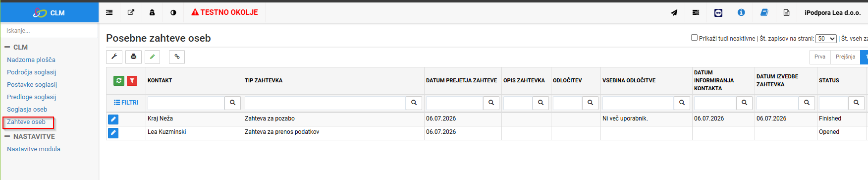Click the print icon button
The width and height of the screenshot is (868, 180).
133,57
